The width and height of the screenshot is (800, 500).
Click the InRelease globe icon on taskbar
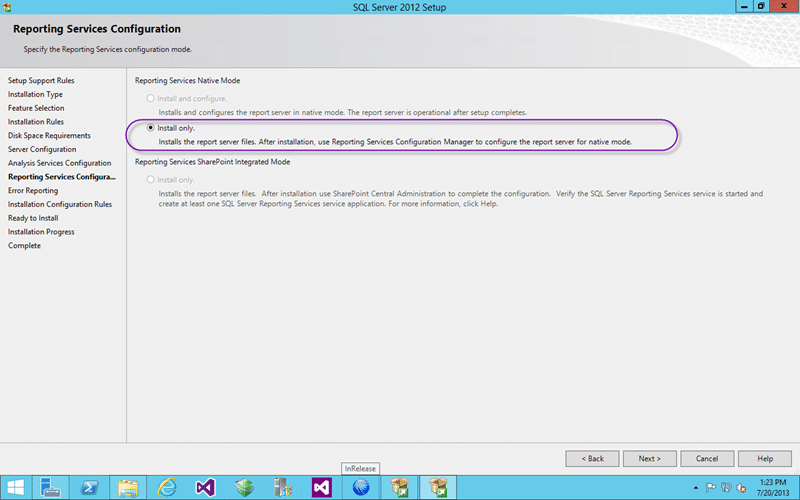pos(360,488)
